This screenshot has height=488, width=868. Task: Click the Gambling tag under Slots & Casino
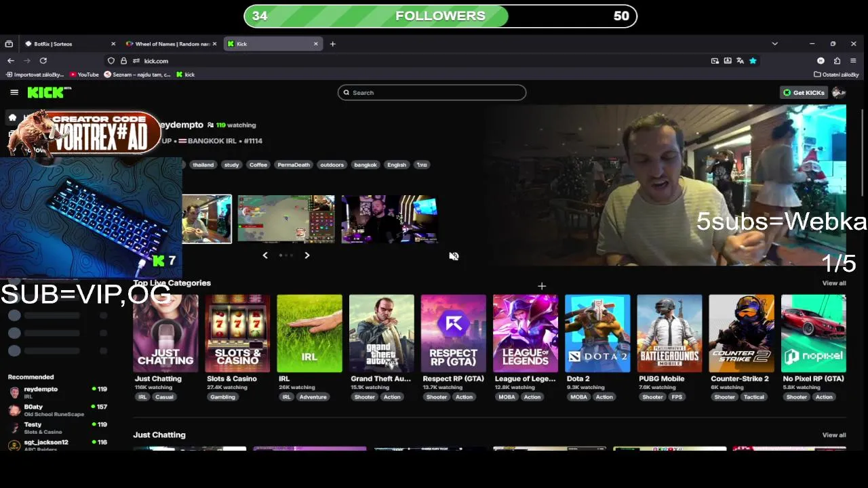click(x=222, y=397)
